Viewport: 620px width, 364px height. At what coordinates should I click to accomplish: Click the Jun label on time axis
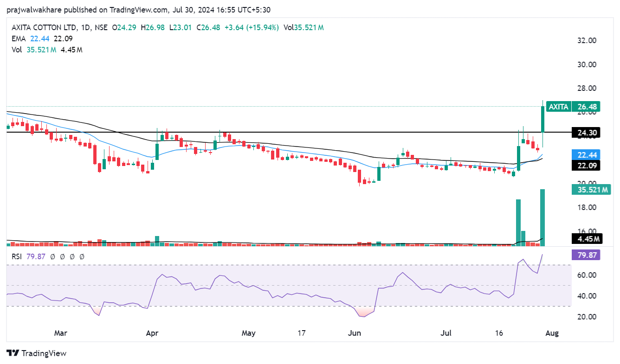[x=355, y=333]
